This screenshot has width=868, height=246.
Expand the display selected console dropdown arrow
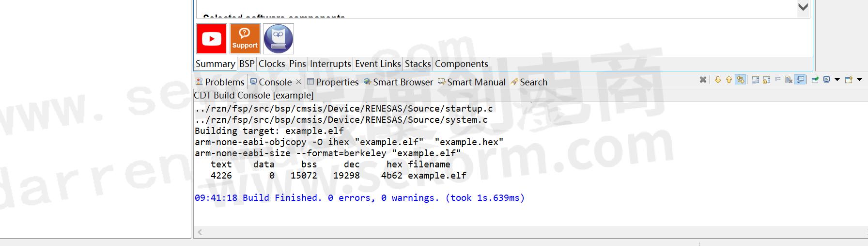click(837, 80)
